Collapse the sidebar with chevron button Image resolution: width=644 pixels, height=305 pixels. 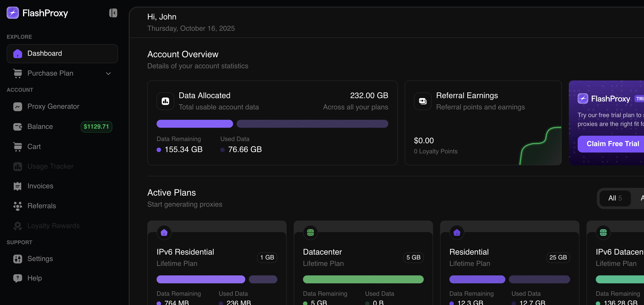pos(113,13)
